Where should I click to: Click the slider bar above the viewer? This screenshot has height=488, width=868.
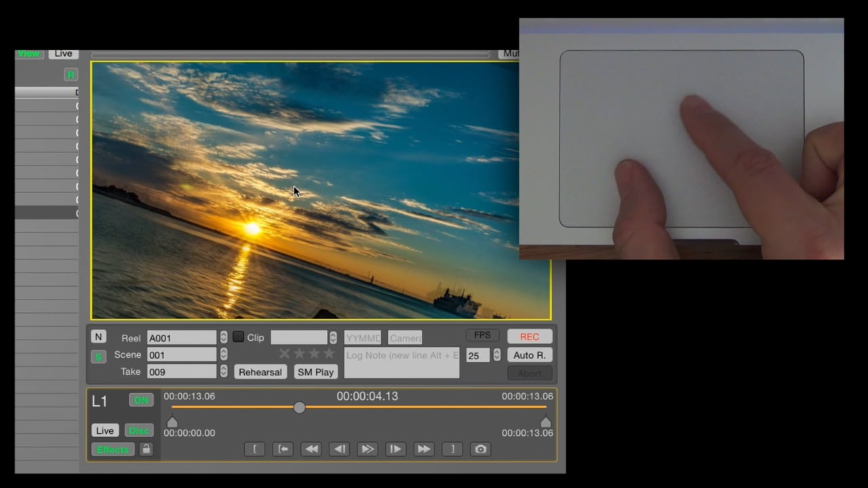(290, 54)
